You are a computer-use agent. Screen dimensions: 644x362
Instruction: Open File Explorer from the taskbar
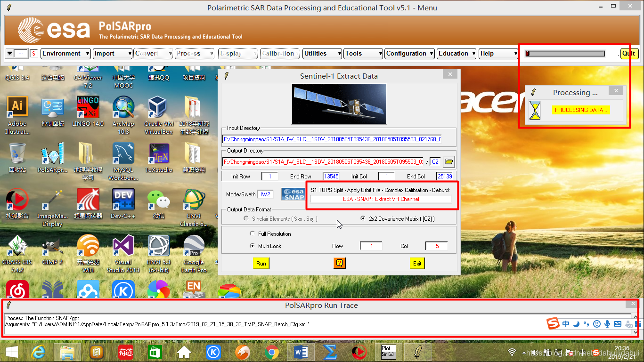(x=67, y=352)
